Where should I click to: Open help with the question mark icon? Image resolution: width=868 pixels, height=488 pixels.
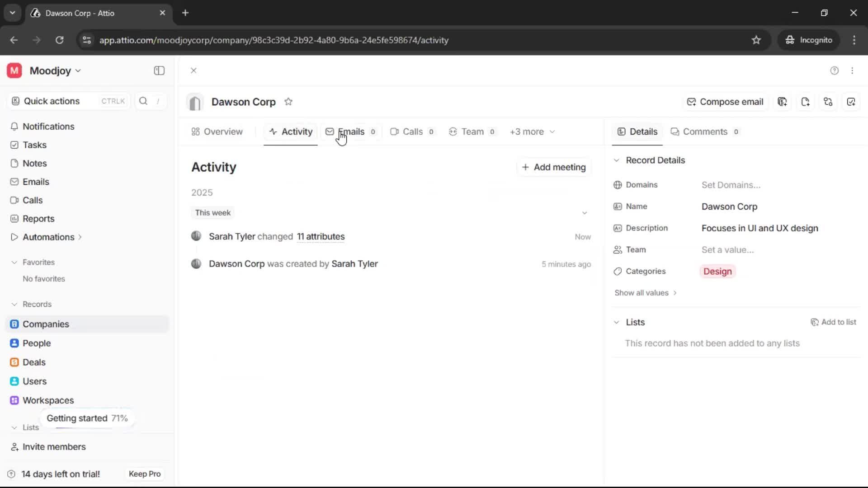pos(834,70)
